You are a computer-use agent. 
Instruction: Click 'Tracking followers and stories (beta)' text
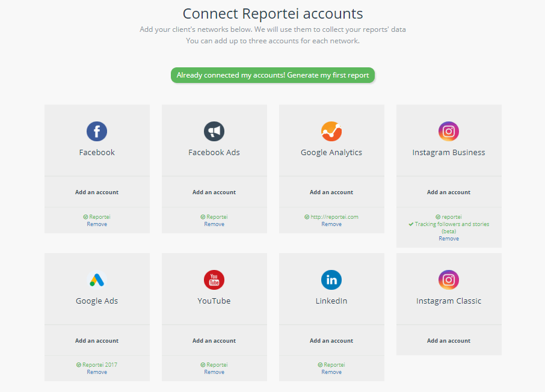452,228
